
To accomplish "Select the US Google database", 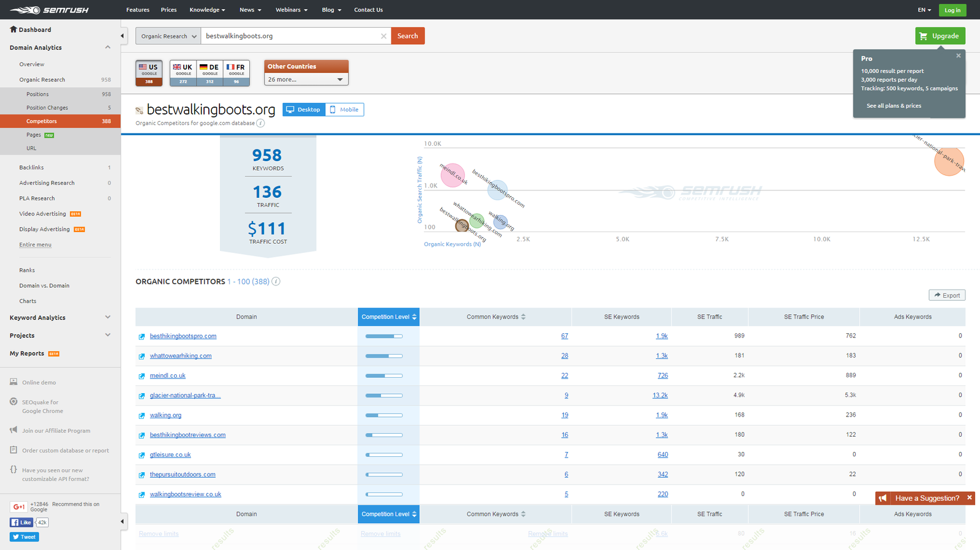I will [149, 73].
